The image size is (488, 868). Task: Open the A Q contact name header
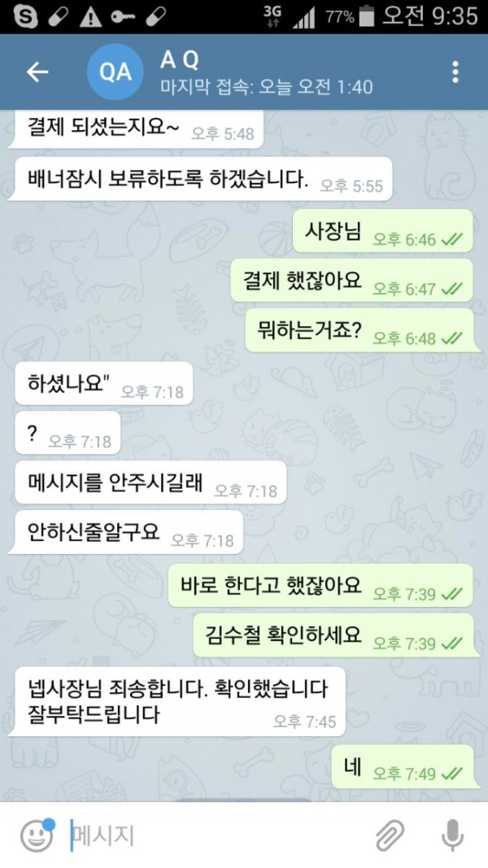click(x=179, y=60)
